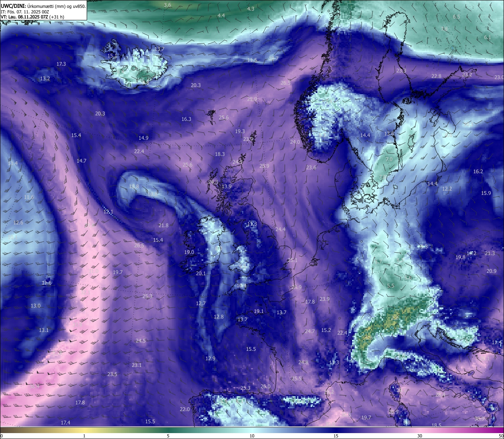Click the 4.3 value label
504x439 pixels.
250,9
